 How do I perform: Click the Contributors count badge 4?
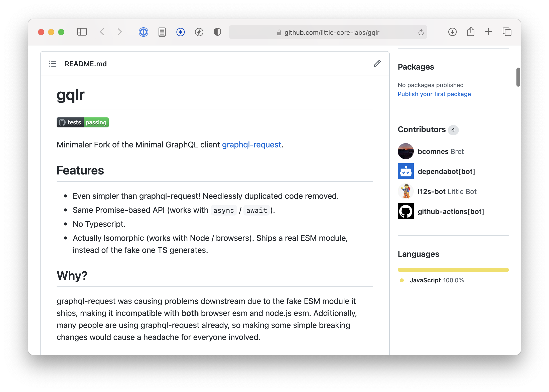pos(453,130)
